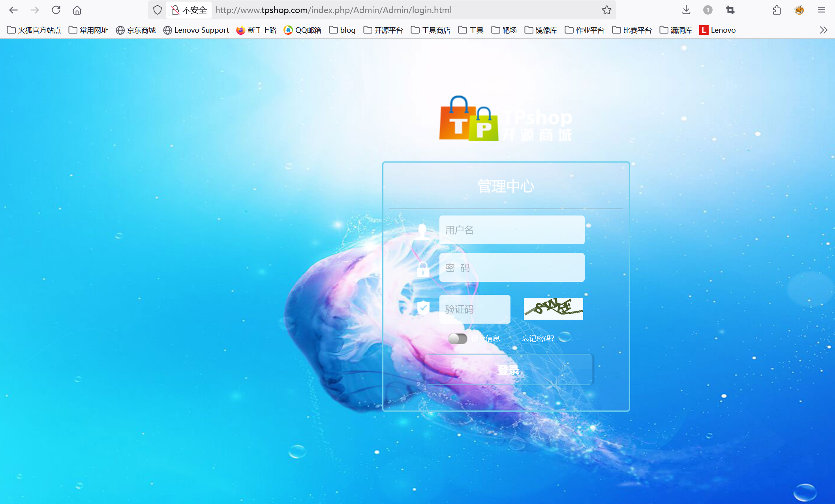
Task: Click the 管理中心 heading text
Action: tap(506, 186)
